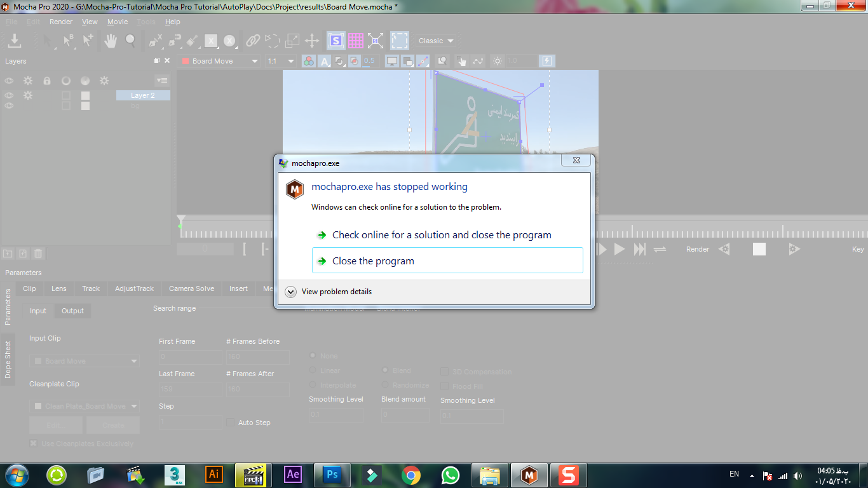Screen dimensions: 868x488
Task: Click the Expand surface to frame icon
Action: click(x=376, y=41)
